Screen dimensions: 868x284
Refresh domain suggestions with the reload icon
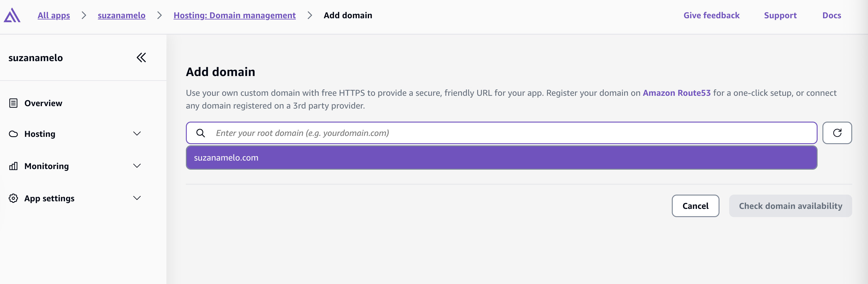pos(837,133)
